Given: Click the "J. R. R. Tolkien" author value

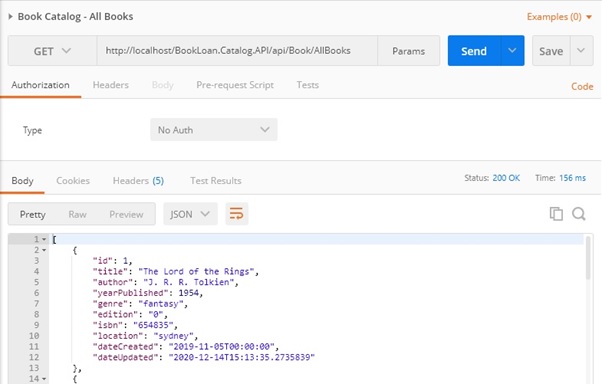Looking at the screenshot, I should [189, 282].
